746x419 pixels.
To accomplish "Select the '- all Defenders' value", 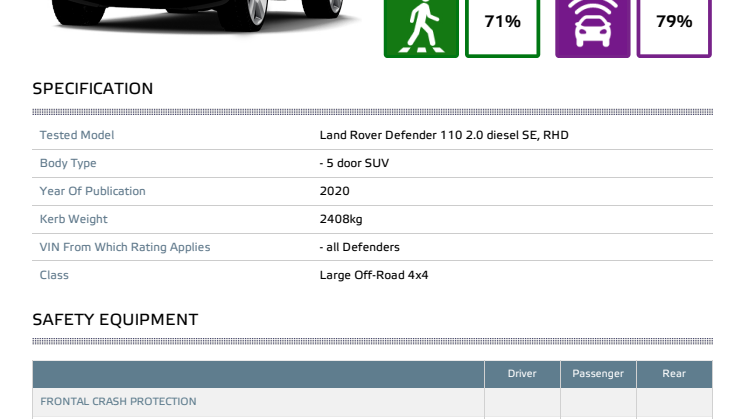I will click(x=359, y=247).
